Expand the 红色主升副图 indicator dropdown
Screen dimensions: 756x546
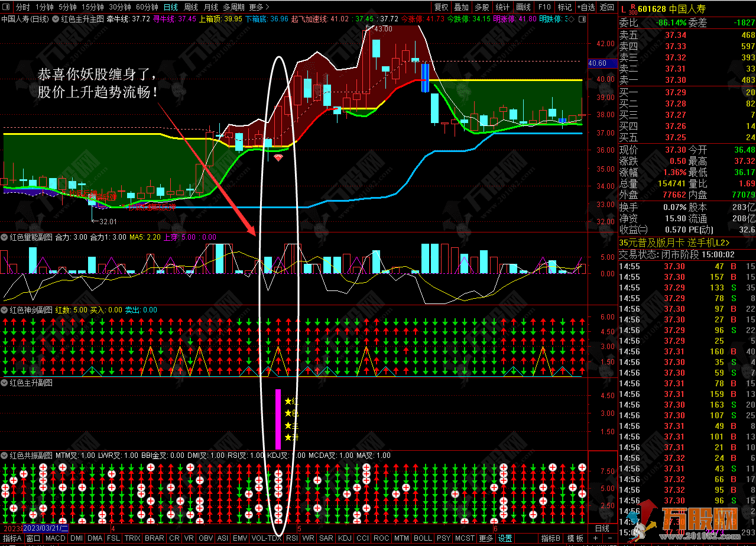click(x=5, y=383)
